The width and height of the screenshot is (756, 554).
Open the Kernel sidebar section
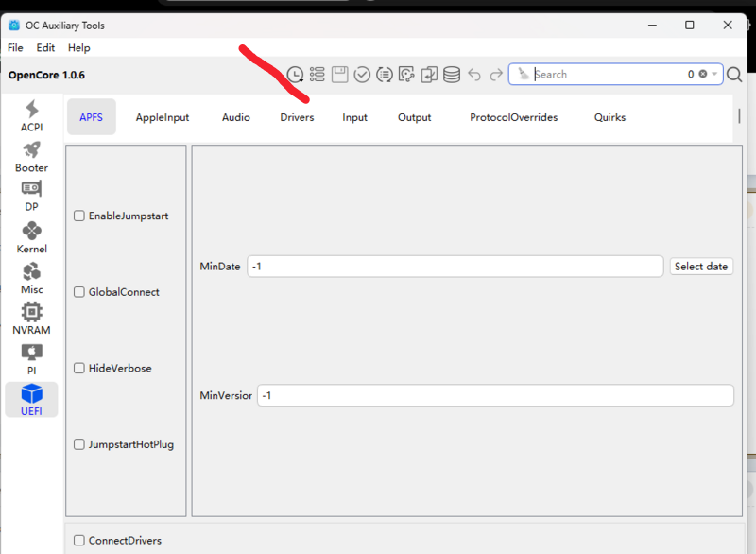point(32,237)
